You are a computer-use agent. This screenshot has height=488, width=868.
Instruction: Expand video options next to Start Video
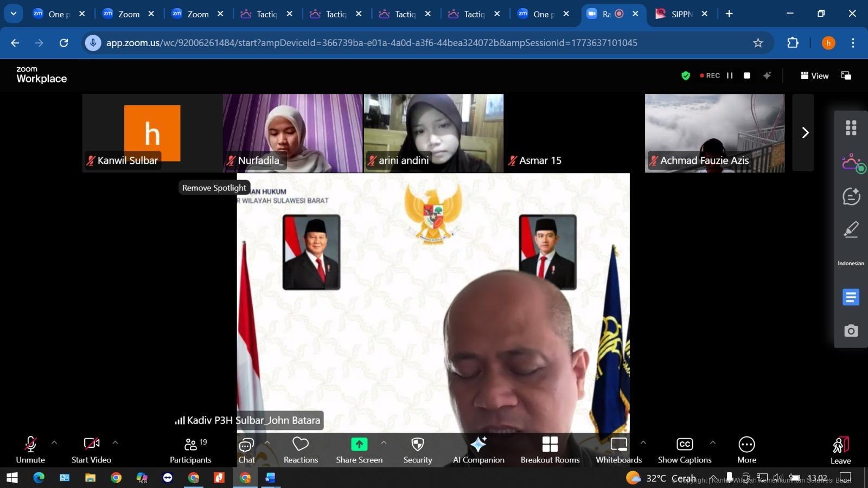115,442
